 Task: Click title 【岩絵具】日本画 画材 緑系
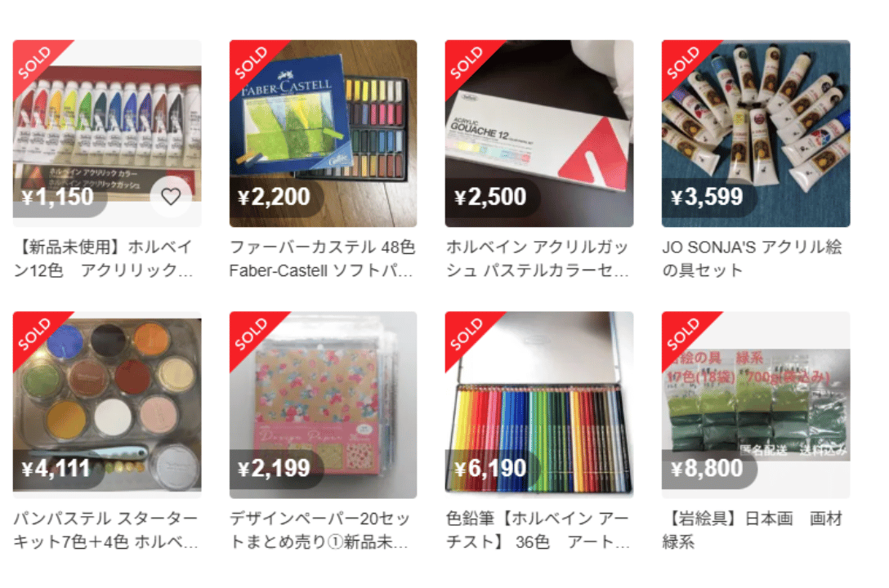[x=752, y=530]
